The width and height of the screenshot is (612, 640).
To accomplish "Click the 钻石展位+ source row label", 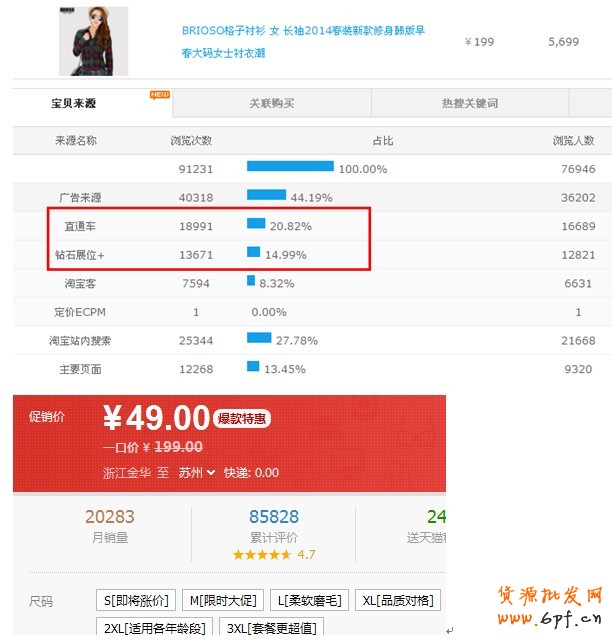I will tap(80, 255).
